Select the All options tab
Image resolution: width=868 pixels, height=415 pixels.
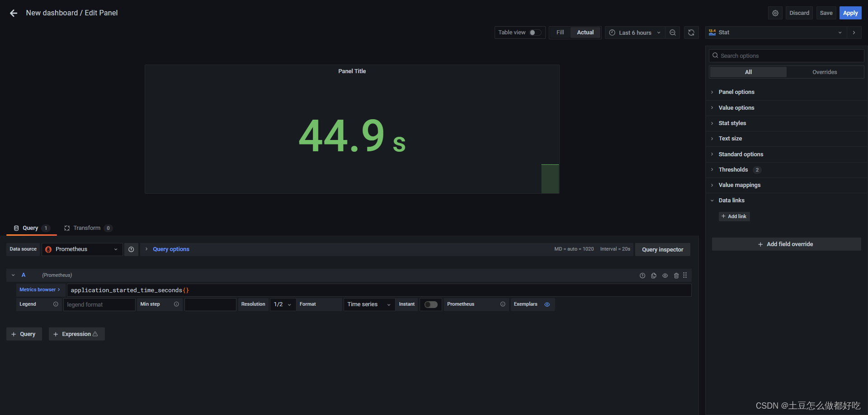pos(748,72)
